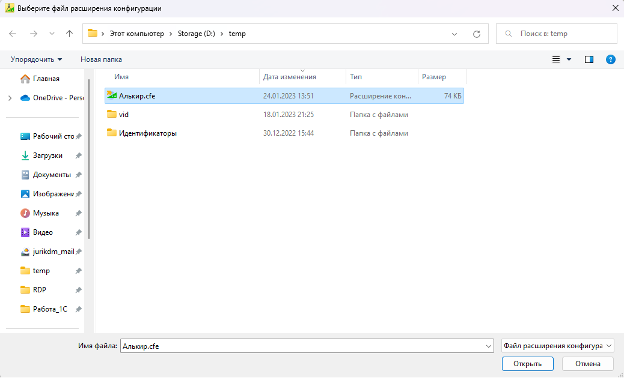The image size is (624, 378).
Task: Click date '30.12.2022 15:44' cell
Action: pos(289,133)
